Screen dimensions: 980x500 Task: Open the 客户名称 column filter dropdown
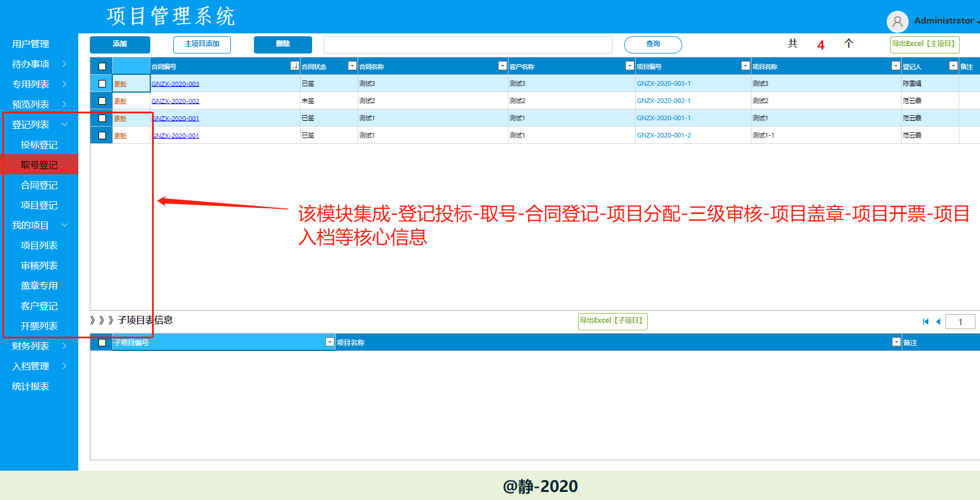630,66
